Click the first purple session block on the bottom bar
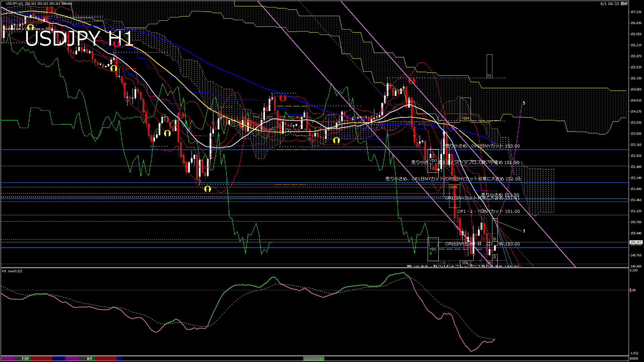Screen dimensions: 644x362 click(x=8, y=359)
